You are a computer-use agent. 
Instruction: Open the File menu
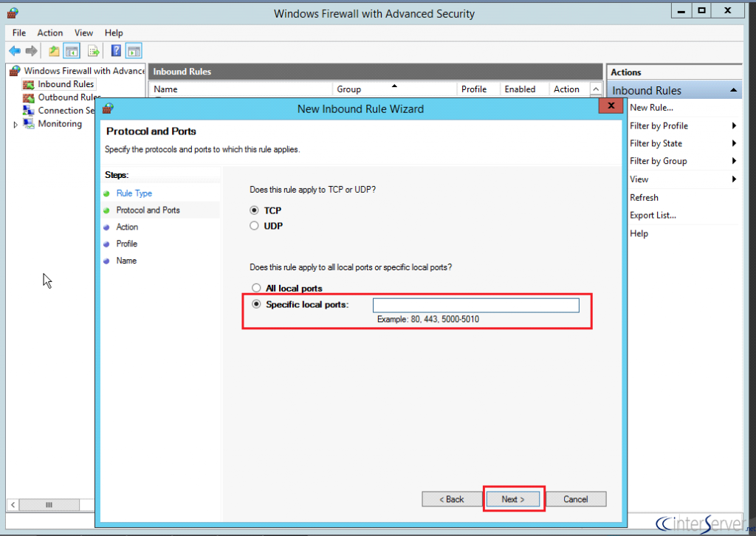pos(19,32)
